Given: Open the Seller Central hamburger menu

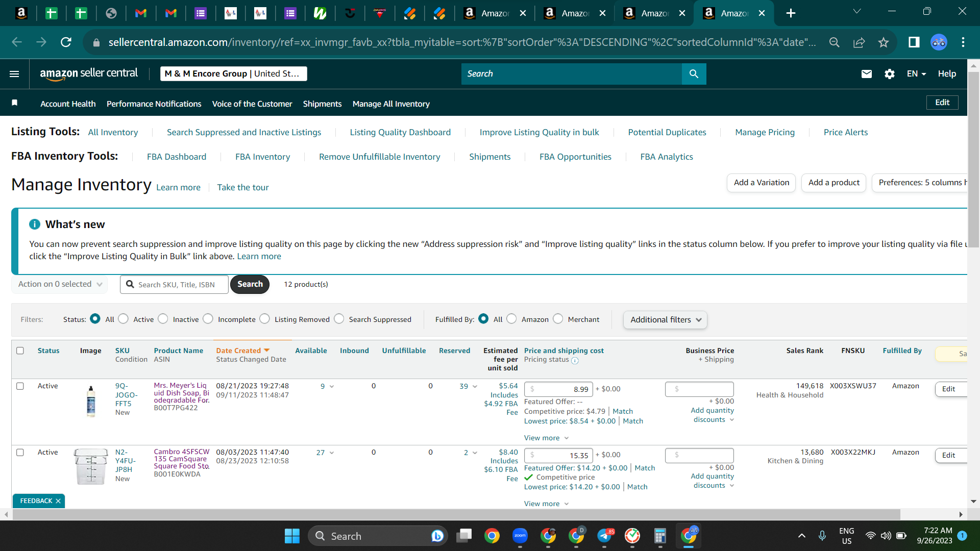Looking at the screenshot, I should pos(14,74).
